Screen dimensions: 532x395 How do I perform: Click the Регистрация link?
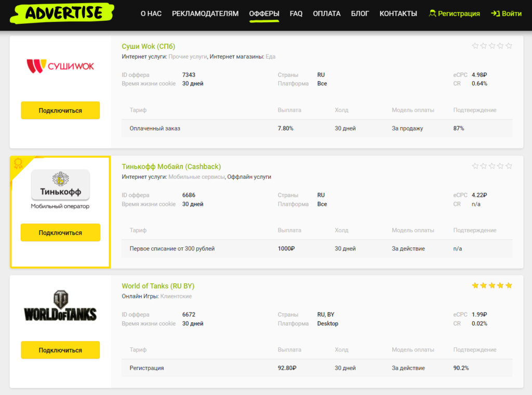click(x=454, y=14)
